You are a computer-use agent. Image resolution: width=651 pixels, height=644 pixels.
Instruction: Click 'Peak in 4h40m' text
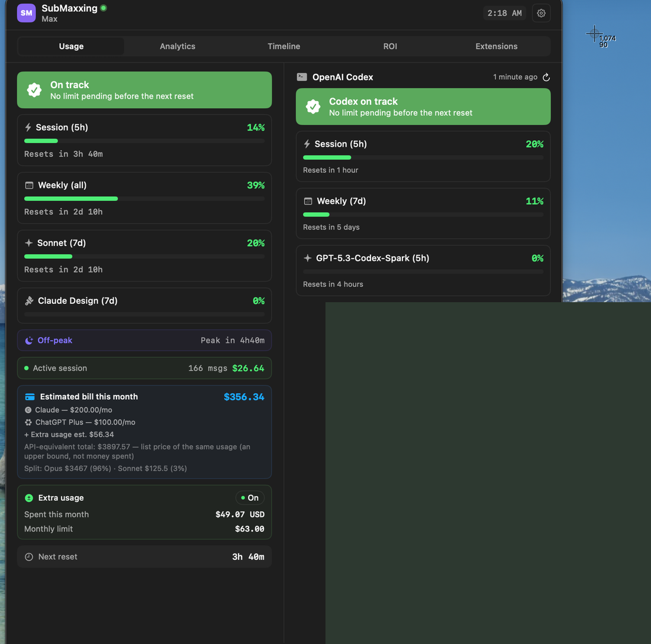(233, 340)
